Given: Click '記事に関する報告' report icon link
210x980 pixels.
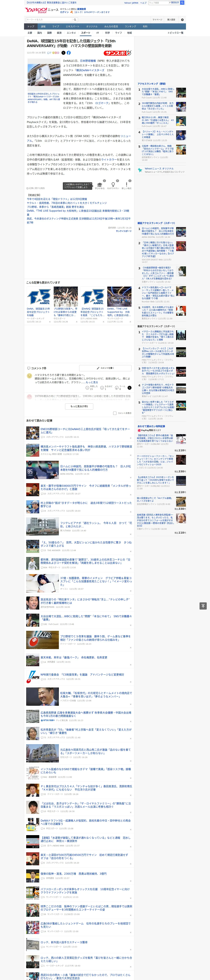Looking at the screenshot, I should coord(36,188).
